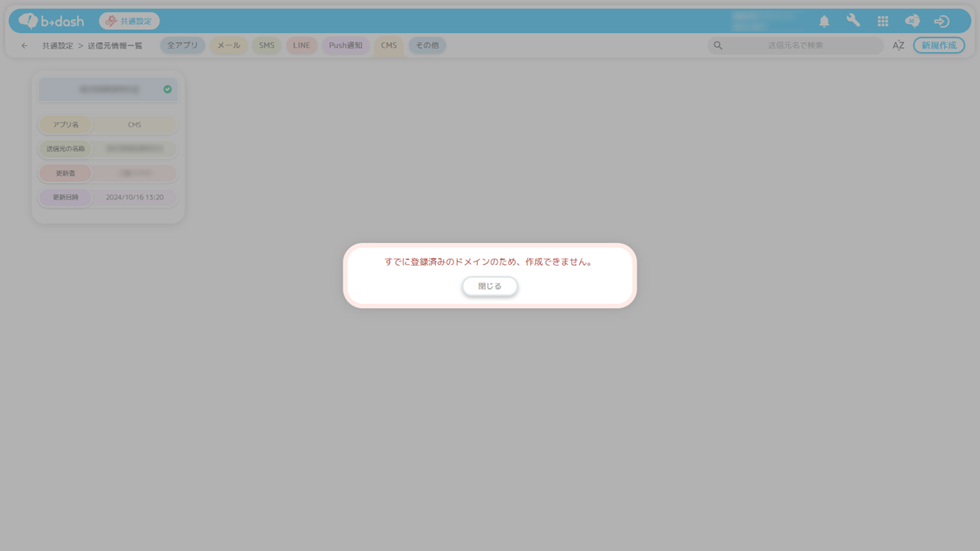Viewport: 980px width, 551px height.
Task: Go back using the left arrow
Action: coord(24,45)
